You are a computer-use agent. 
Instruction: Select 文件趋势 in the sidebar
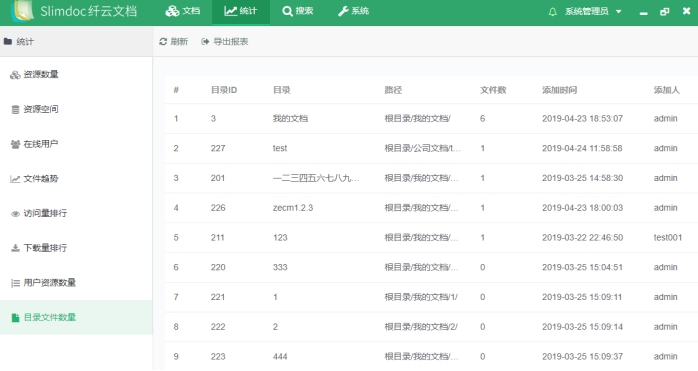(76, 179)
